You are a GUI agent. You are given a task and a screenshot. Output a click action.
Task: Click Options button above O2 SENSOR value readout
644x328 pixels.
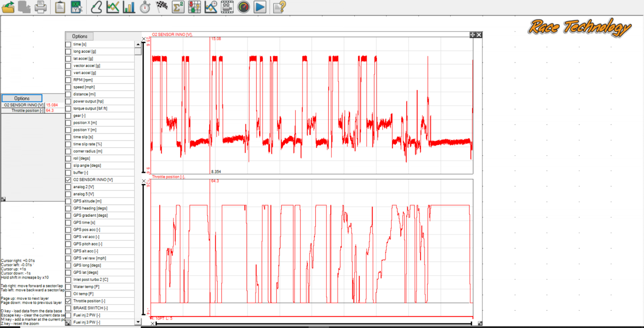22,98
